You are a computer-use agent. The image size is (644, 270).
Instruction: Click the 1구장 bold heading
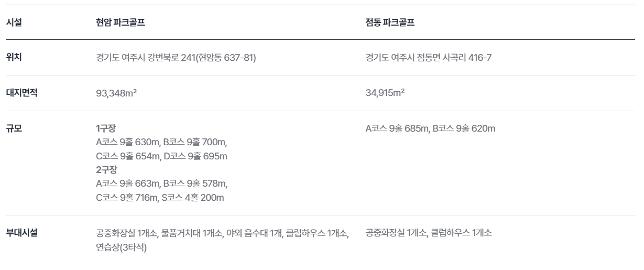pyautogui.click(x=106, y=128)
